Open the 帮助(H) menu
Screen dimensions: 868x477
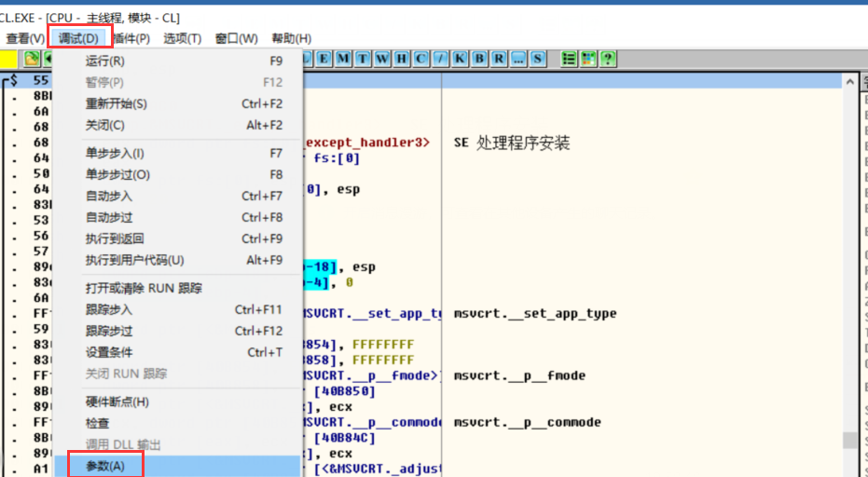click(291, 38)
